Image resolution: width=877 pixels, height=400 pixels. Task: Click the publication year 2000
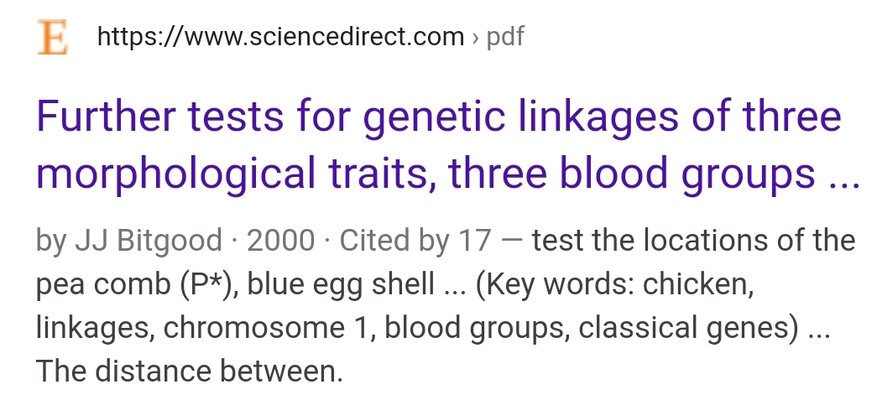[281, 241]
